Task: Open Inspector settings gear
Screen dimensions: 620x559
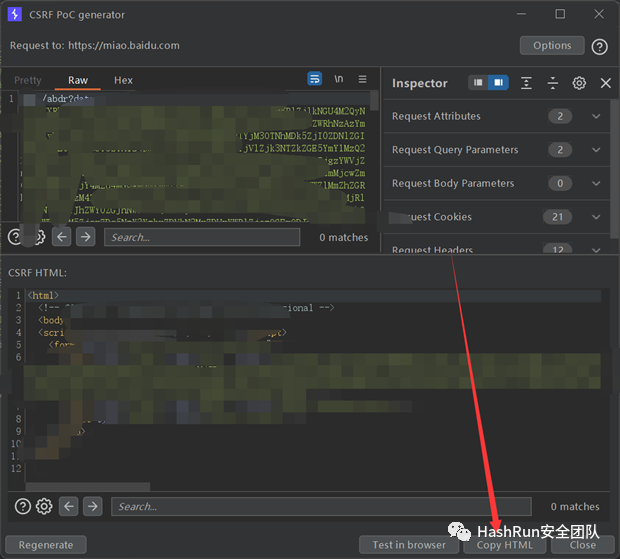Action: (x=579, y=83)
